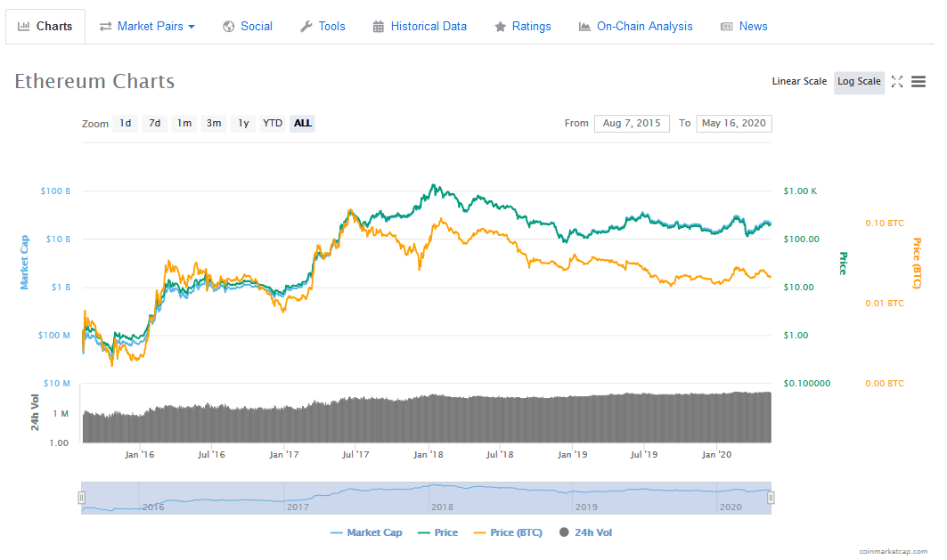Open the chart hamburger export menu
The width and height of the screenshot is (947, 560).
918,82
